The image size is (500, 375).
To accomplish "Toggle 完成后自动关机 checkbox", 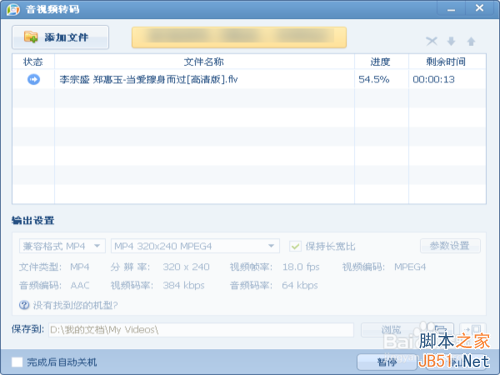I will point(17,362).
